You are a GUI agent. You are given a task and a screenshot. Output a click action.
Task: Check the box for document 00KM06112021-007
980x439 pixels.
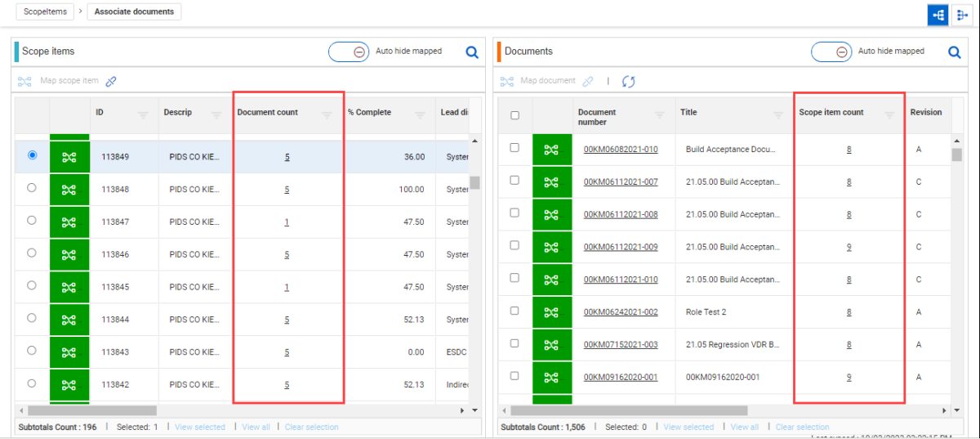point(514,181)
